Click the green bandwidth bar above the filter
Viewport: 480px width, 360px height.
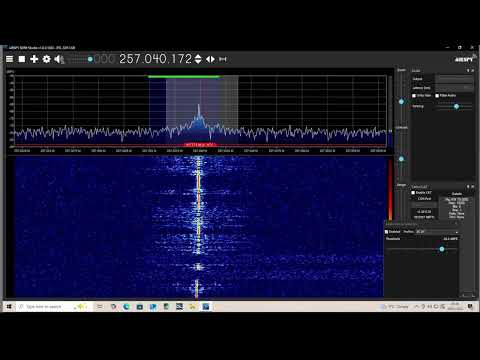(185, 77)
